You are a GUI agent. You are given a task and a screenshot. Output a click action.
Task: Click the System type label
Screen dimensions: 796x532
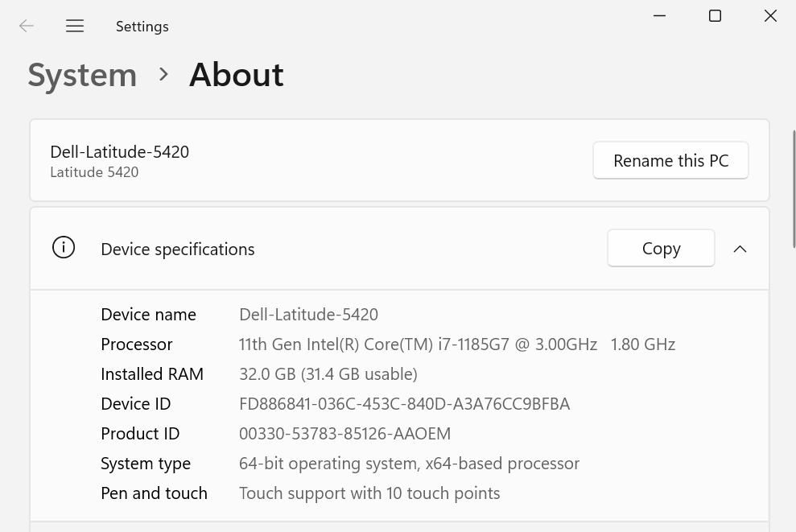[x=146, y=464]
